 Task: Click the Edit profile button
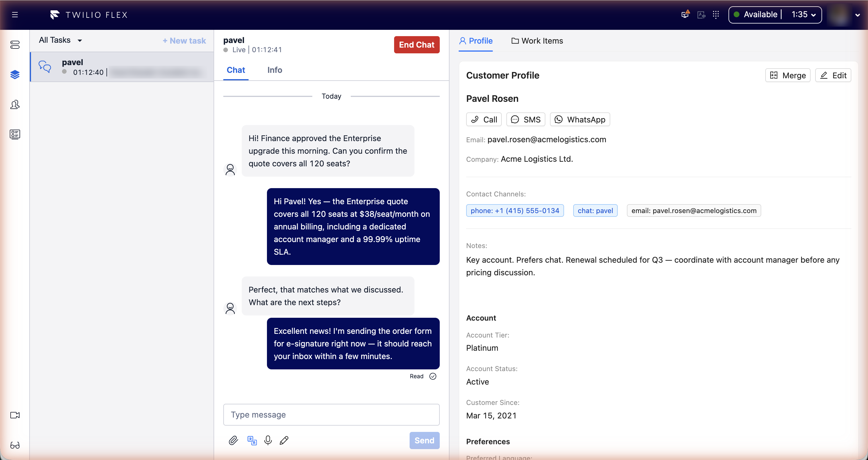[x=833, y=75]
